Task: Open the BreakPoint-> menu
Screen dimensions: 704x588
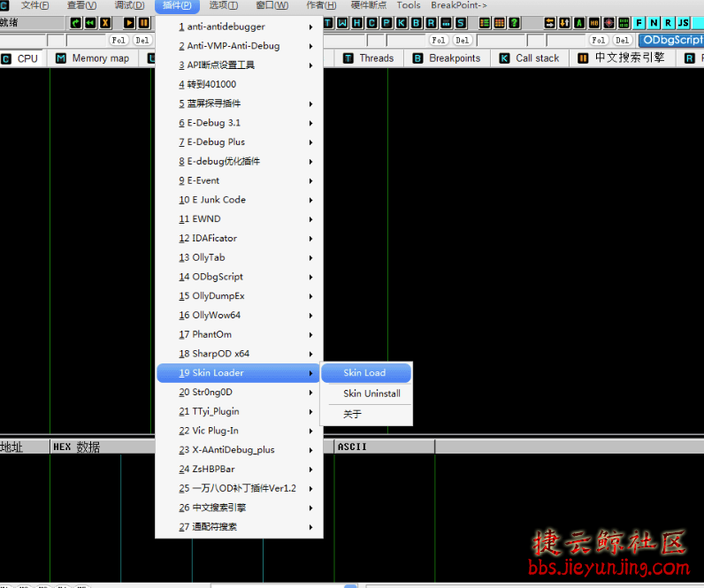Action: pos(459,5)
